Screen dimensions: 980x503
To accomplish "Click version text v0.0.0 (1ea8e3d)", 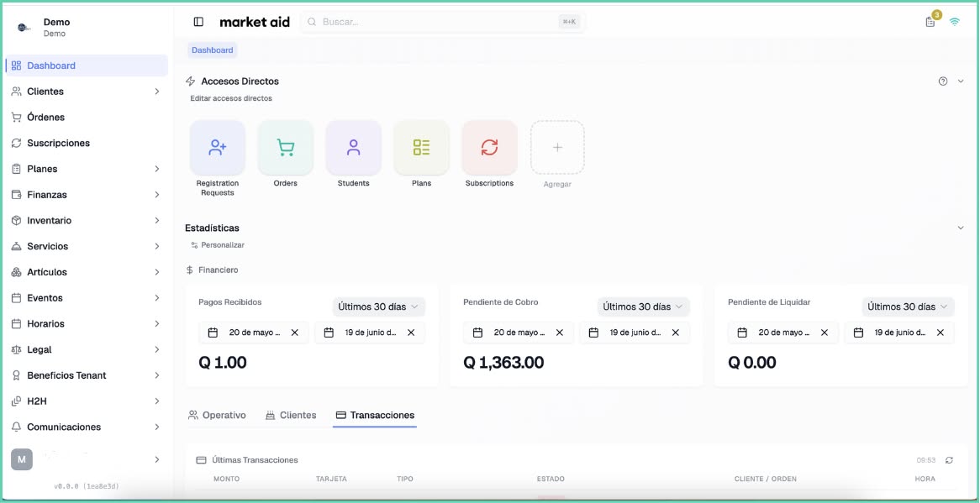I will pos(87,486).
